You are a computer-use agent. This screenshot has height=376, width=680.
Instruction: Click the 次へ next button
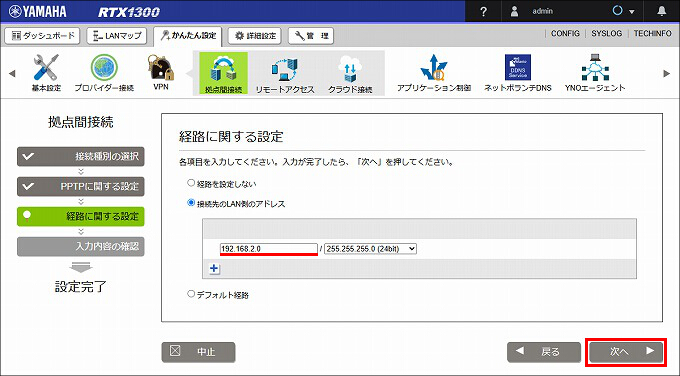click(x=626, y=352)
